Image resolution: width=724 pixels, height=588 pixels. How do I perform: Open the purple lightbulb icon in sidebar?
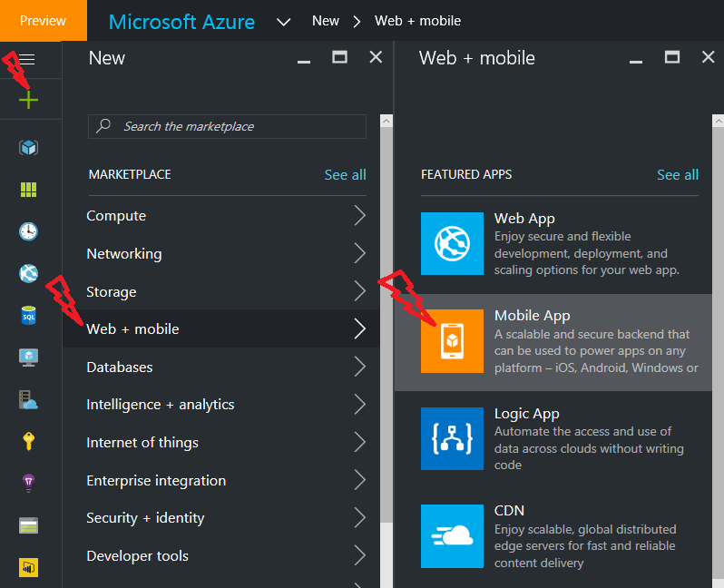[29, 483]
